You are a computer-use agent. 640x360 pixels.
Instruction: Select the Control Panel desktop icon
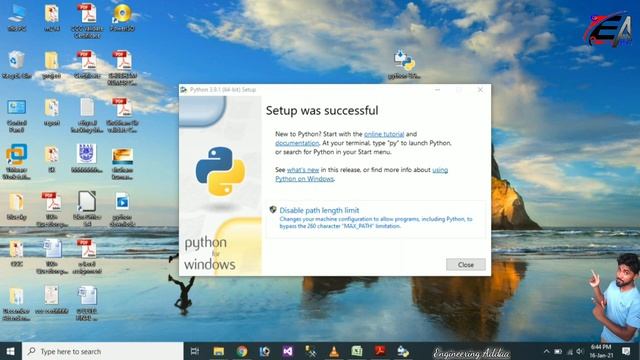[17, 116]
